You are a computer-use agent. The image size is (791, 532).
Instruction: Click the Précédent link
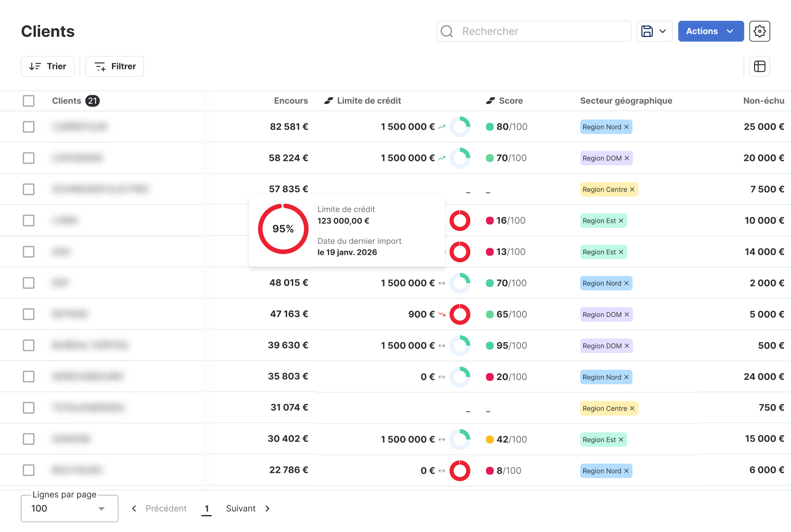(x=166, y=508)
